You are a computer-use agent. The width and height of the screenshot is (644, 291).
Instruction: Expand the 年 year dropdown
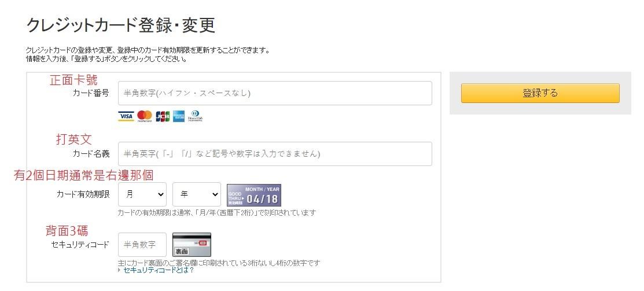196,194
